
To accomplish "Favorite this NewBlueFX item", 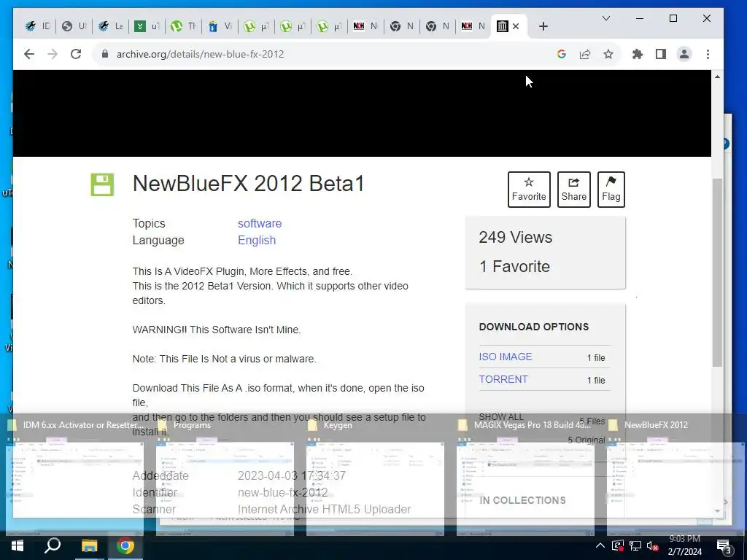I will [x=529, y=190].
